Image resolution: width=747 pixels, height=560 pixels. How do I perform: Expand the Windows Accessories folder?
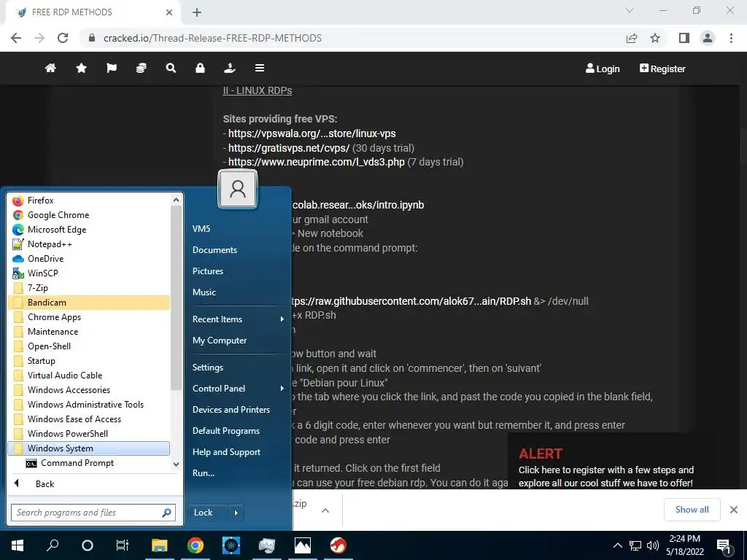88,390
